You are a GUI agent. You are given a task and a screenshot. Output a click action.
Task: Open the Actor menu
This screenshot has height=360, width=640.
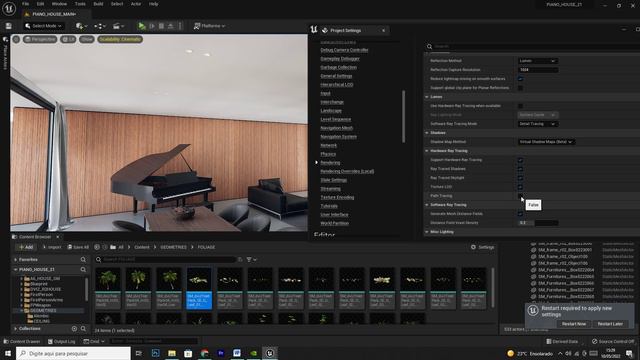(x=136, y=4)
